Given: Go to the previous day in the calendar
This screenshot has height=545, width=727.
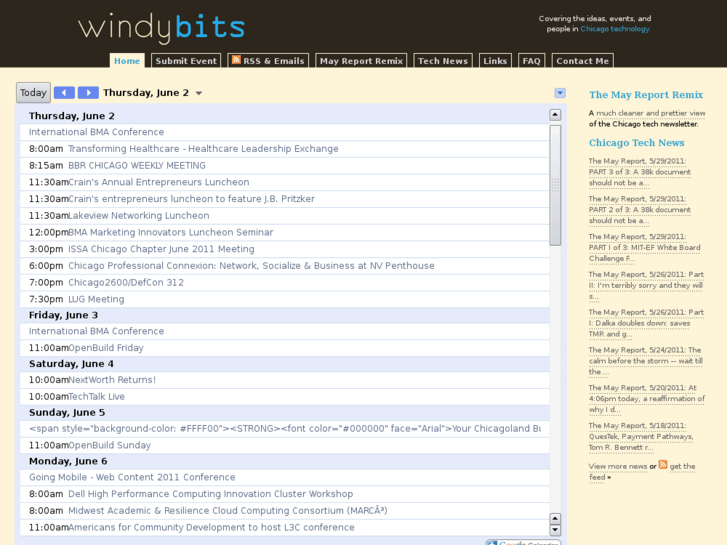Looking at the screenshot, I should (x=64, y=93).
